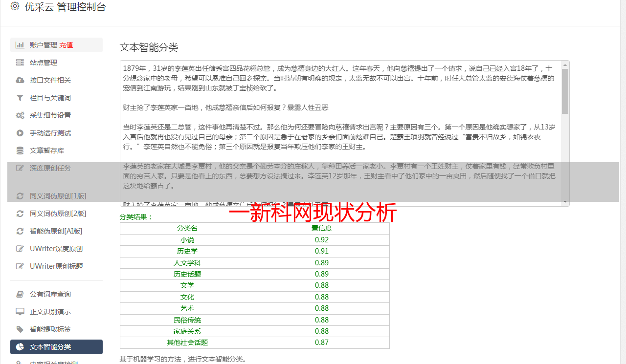Click the 置信度 column header
This screenshot has width=626, height=364.
(x=322, y=228)
